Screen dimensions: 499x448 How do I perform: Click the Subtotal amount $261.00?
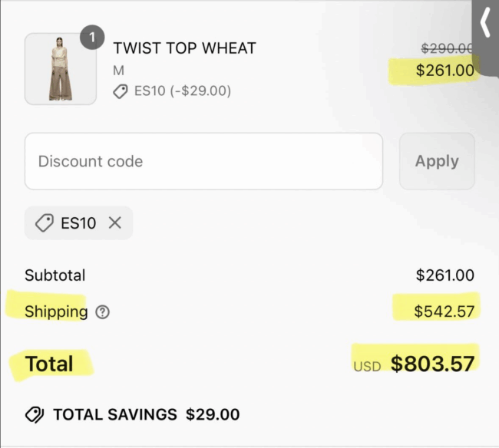(x=445, y=275)
